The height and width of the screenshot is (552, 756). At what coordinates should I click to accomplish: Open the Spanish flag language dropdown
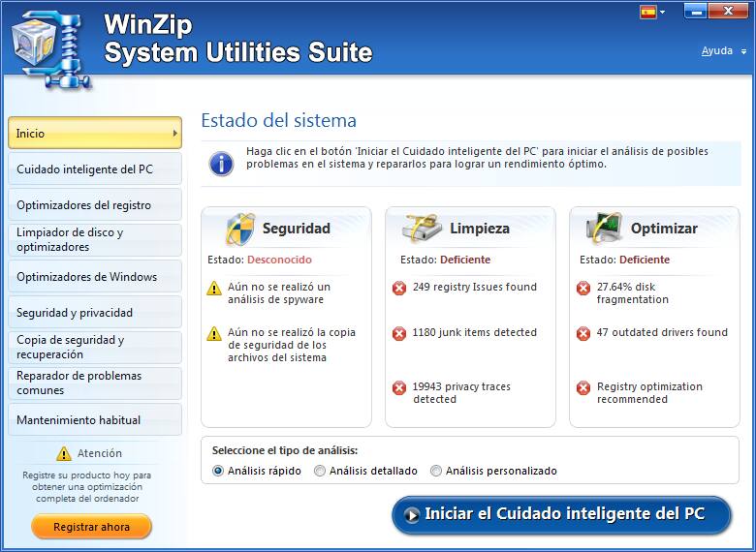652,13
